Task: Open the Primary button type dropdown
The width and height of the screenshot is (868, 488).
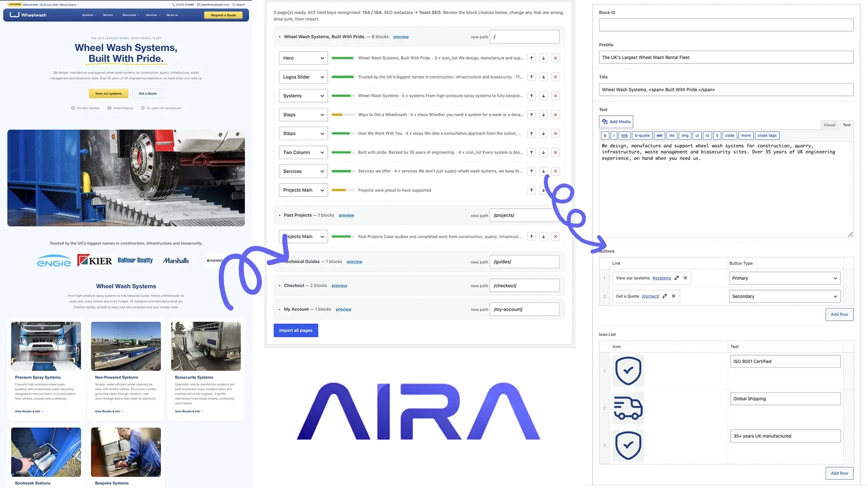Action: coord(785,278)
